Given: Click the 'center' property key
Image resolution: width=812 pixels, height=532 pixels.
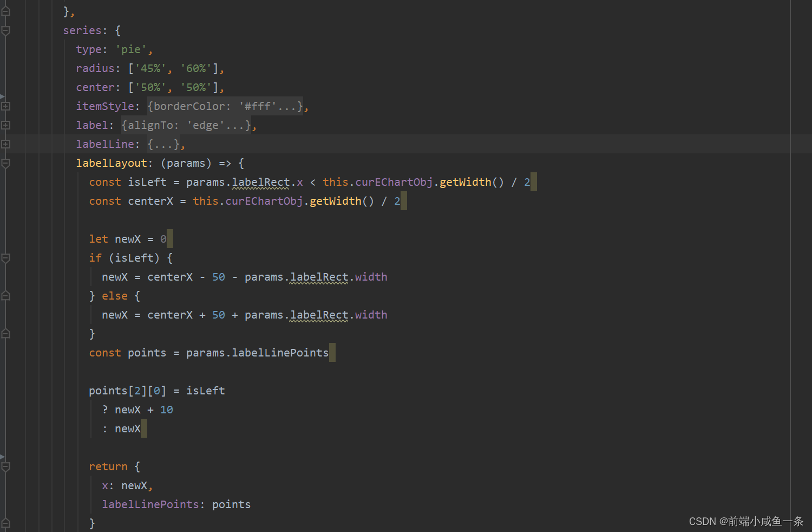Looking at the screenshot, I should [95, 87].
